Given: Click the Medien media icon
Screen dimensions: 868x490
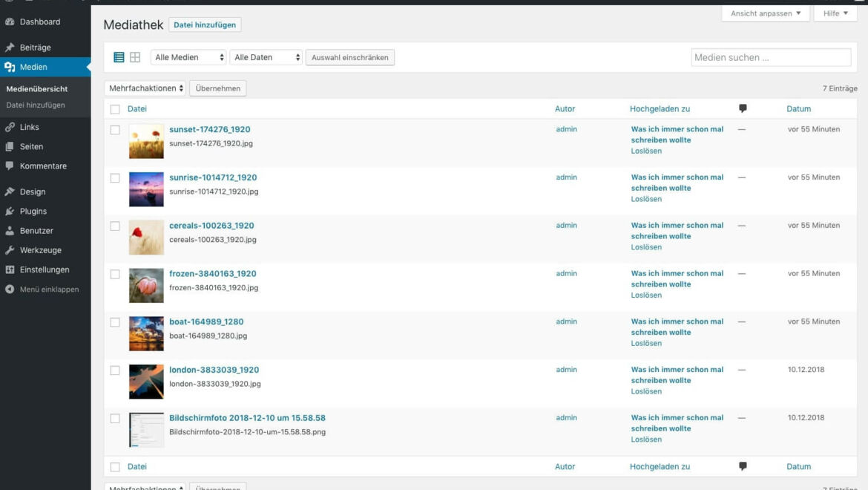Looking at the screenshot, I should 10,67.
